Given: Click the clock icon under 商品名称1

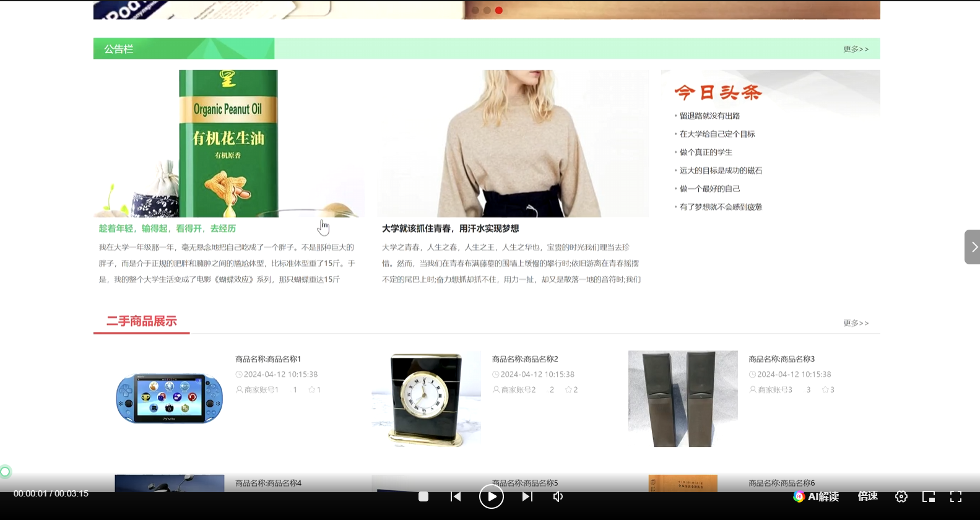Looking at the screenshot, I should coord(239,375).
